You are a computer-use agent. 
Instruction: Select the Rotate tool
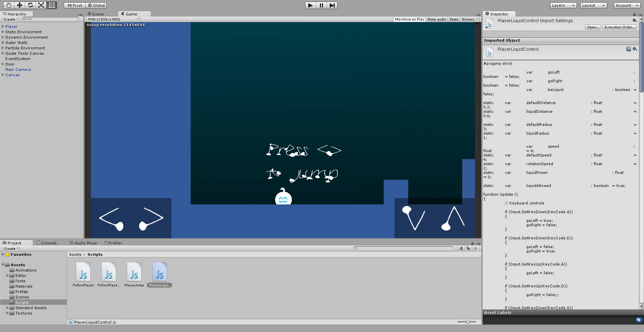(x=30, y=5)
